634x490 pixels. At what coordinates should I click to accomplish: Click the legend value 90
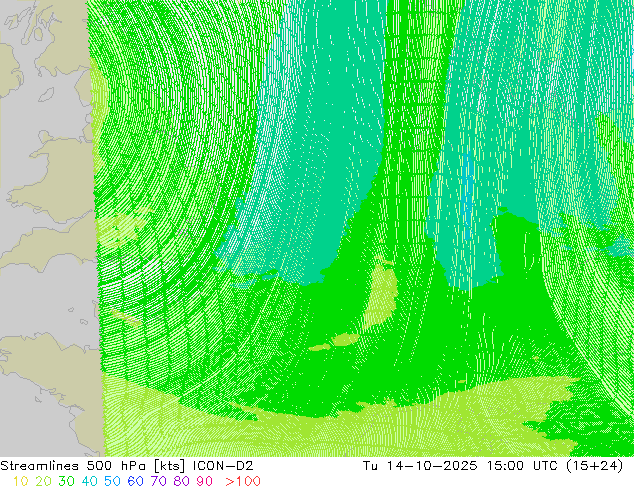click(205, 481)
